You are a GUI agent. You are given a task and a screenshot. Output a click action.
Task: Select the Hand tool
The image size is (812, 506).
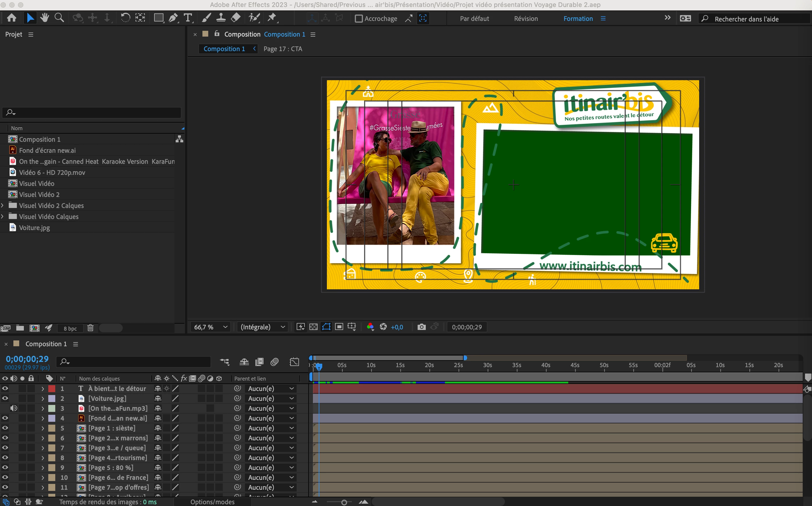pyautogui.click(x=44, y=18)
